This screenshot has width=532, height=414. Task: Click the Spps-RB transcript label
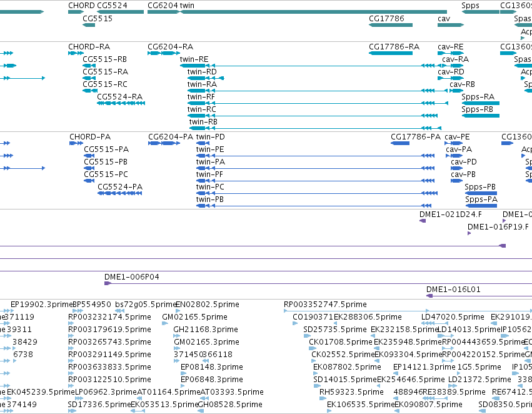pyautogui.click(x=477, y=109)
